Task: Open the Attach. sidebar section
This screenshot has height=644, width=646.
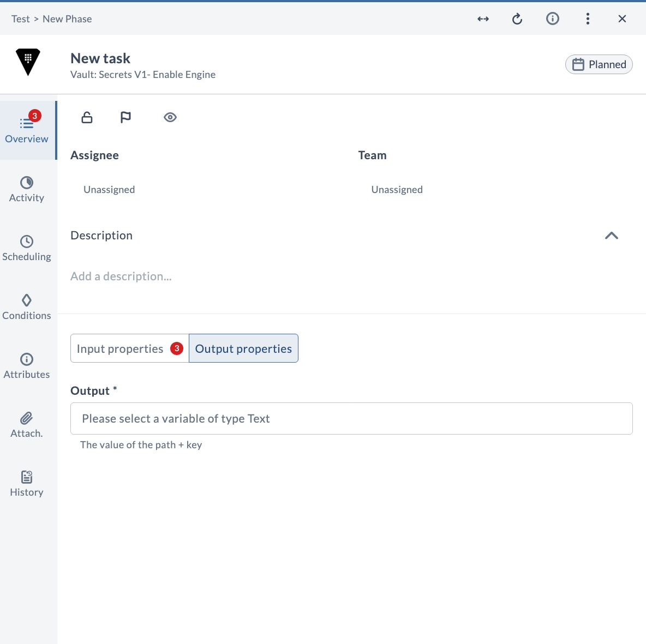Action: (27, 425)
